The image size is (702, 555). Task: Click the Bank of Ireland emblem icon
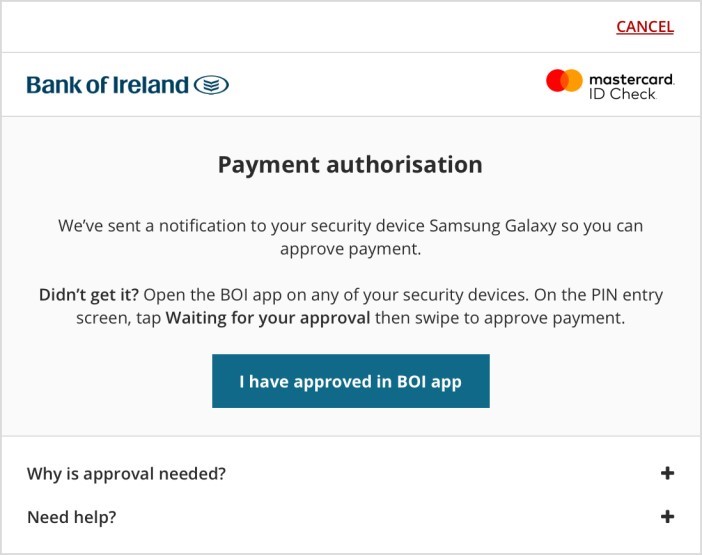click(211, 85)
